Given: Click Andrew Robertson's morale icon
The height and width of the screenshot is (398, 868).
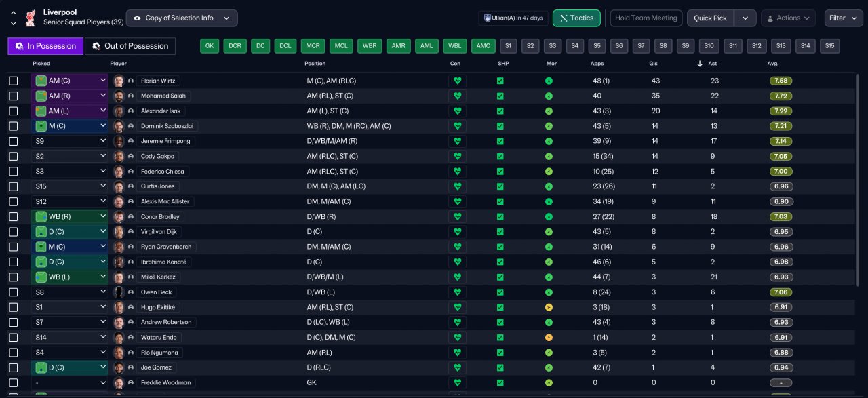Looking at the screenshot, I should click(x=549, y=323).
